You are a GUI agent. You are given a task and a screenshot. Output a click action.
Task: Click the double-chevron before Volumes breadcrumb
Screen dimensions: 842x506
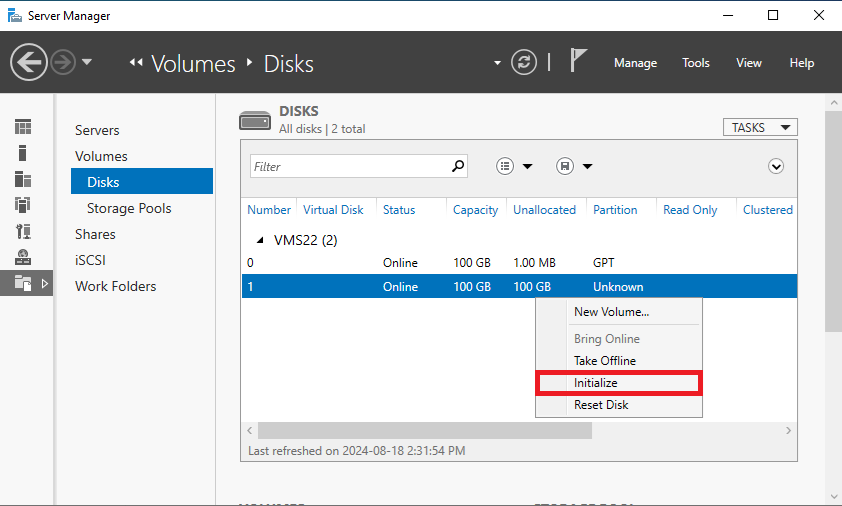click(x=136, y=62)
